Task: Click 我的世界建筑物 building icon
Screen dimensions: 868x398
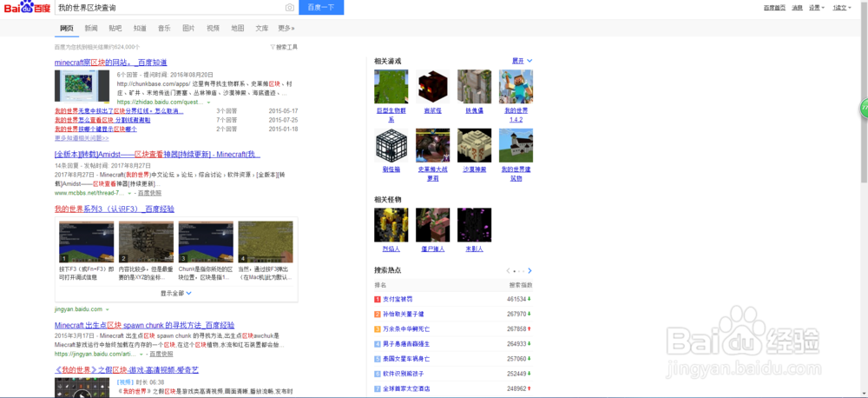Action: pos(516,146)
